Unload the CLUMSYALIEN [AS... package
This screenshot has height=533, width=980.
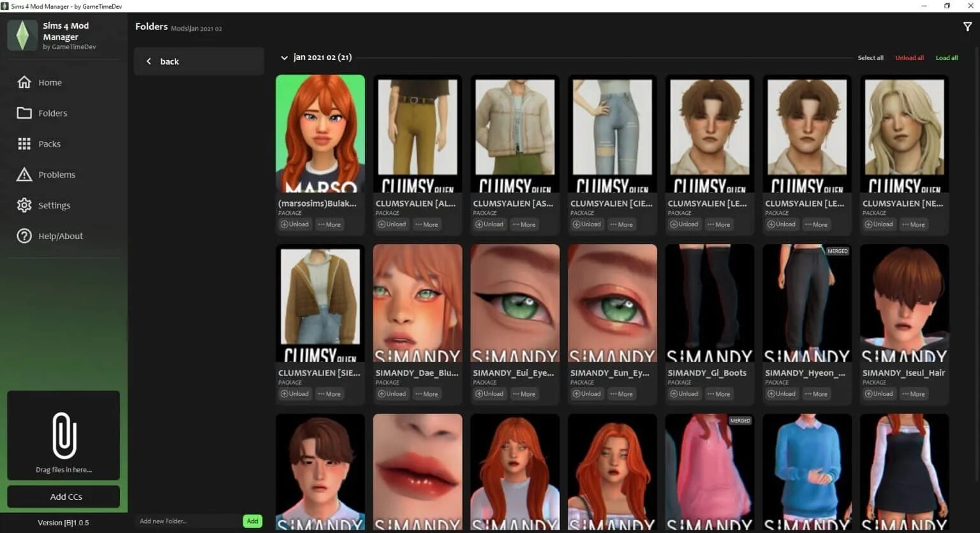(489, 224)
